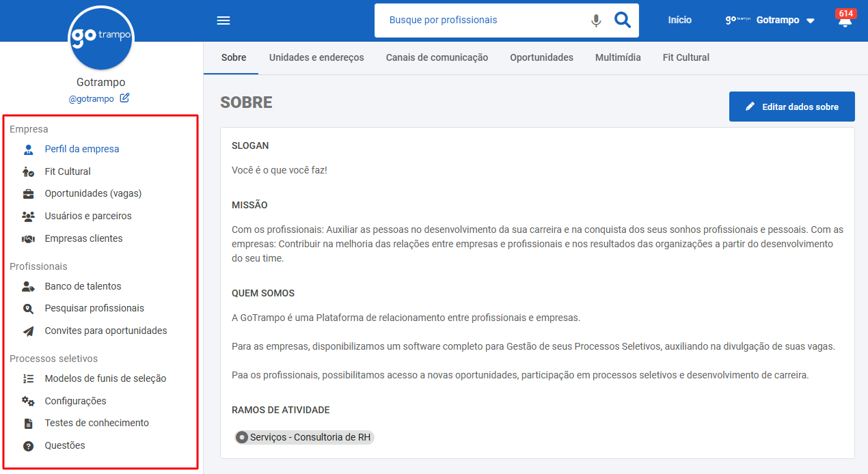Click the SOBRE page heading
Image resolution: width=868 pixels, height=474 pixels.
tap(246, 102)
